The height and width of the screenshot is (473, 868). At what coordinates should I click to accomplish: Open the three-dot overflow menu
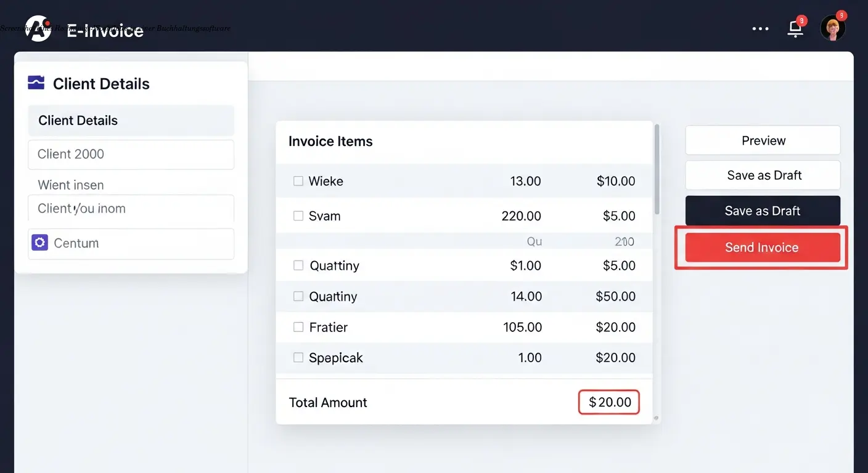tap(760, 28)
